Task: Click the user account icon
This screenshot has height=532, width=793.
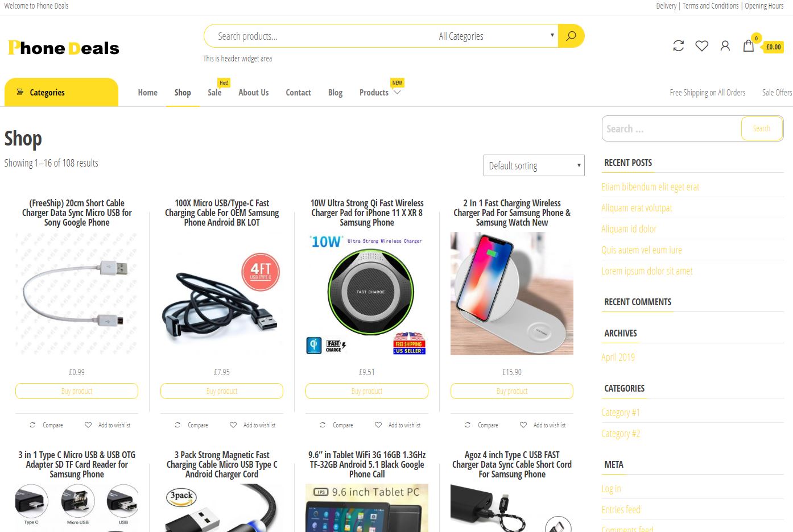Action: tap(725, 46)
